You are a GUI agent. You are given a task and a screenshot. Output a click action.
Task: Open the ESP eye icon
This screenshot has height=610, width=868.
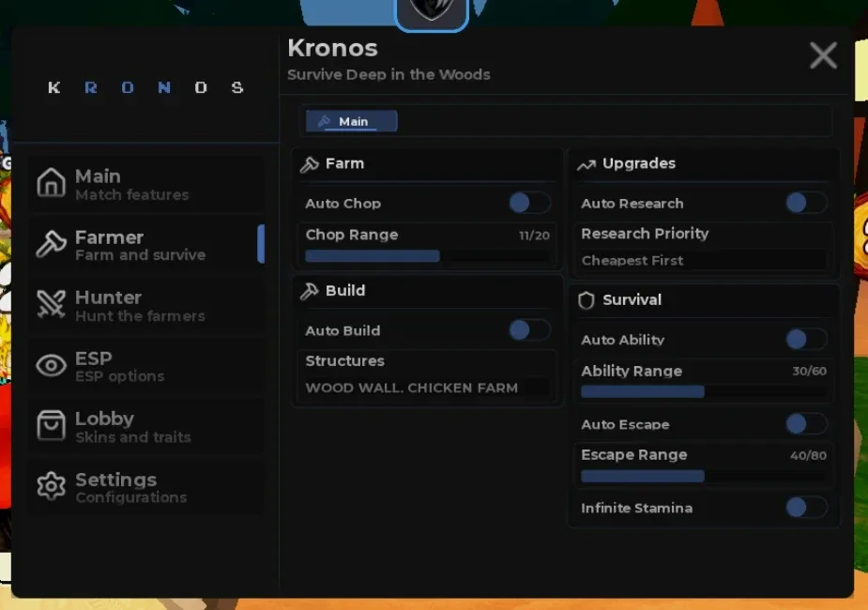point(51,365)
